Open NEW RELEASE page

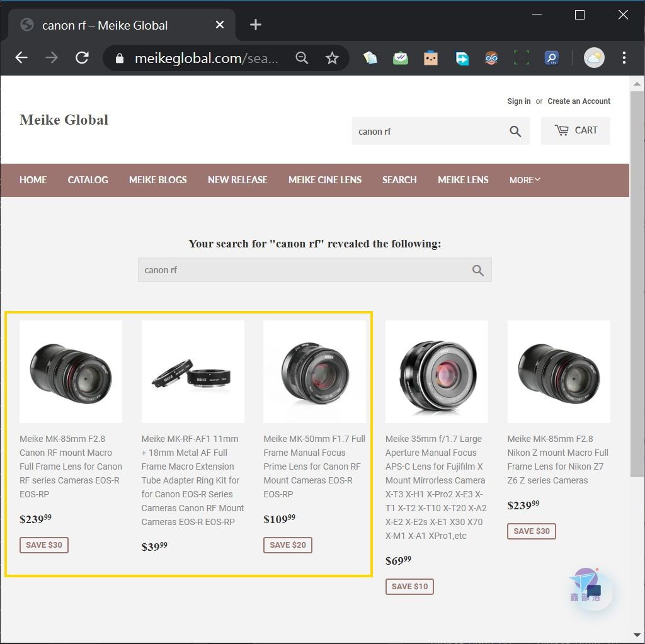pos(237,180)
